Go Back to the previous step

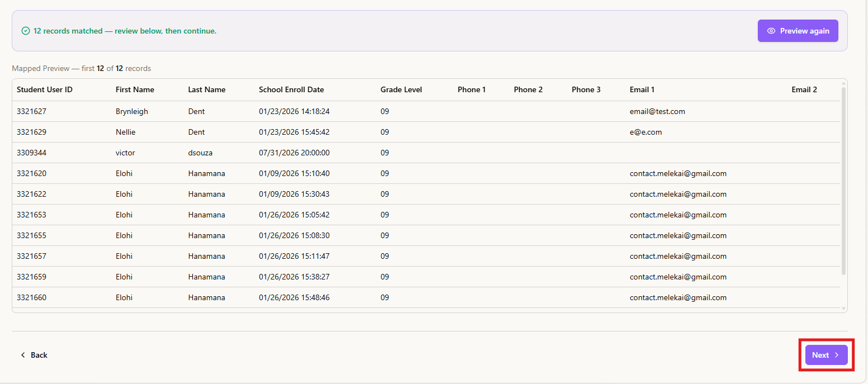34,355
